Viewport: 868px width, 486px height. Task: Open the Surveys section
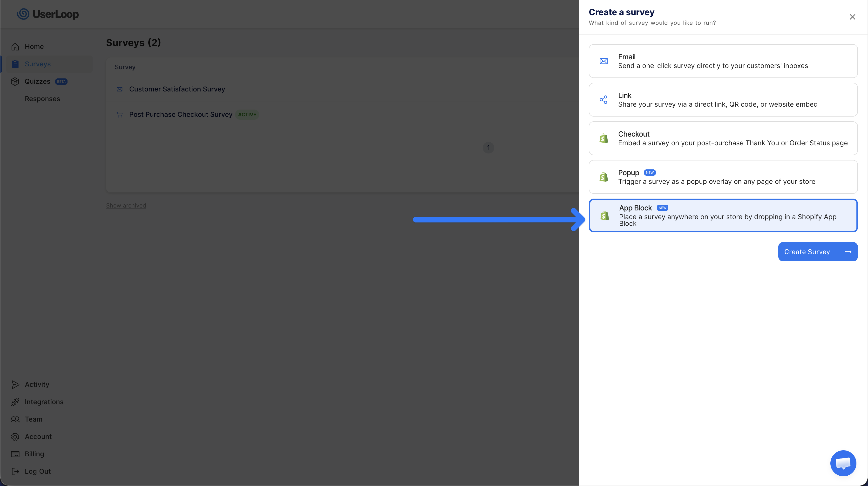click(37, 64)
